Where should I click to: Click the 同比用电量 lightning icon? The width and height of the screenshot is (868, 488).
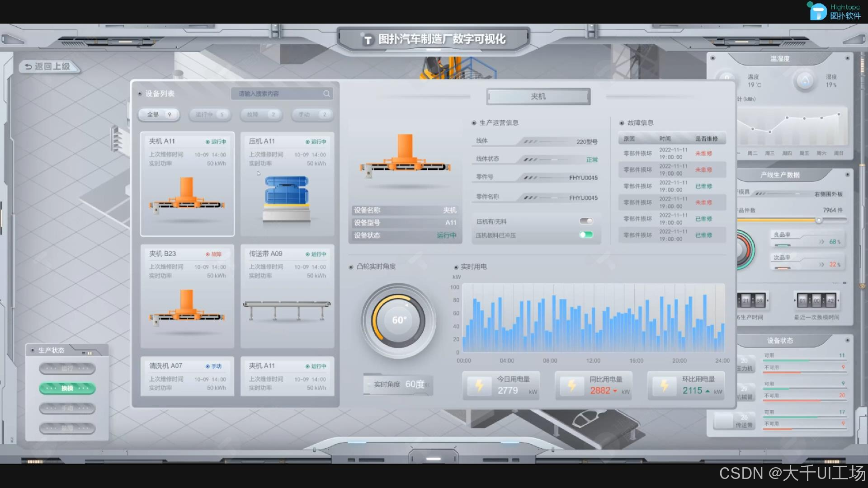coord(572,385)
